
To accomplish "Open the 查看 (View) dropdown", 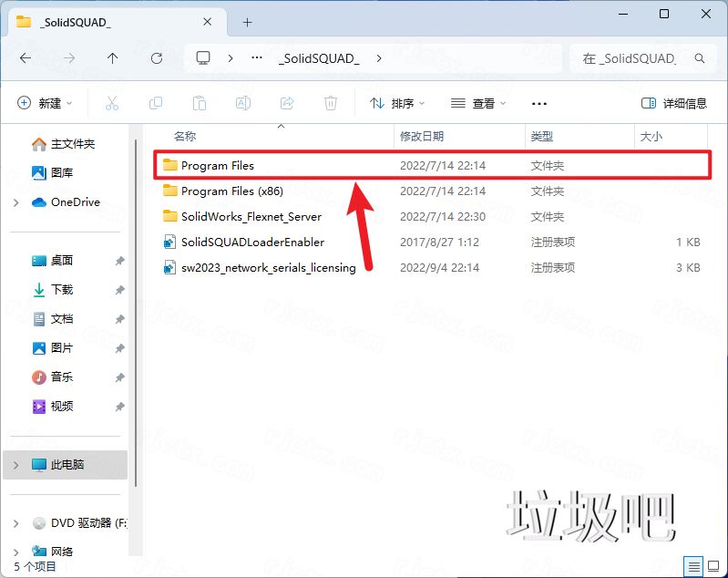I will [x=478, y=103].
